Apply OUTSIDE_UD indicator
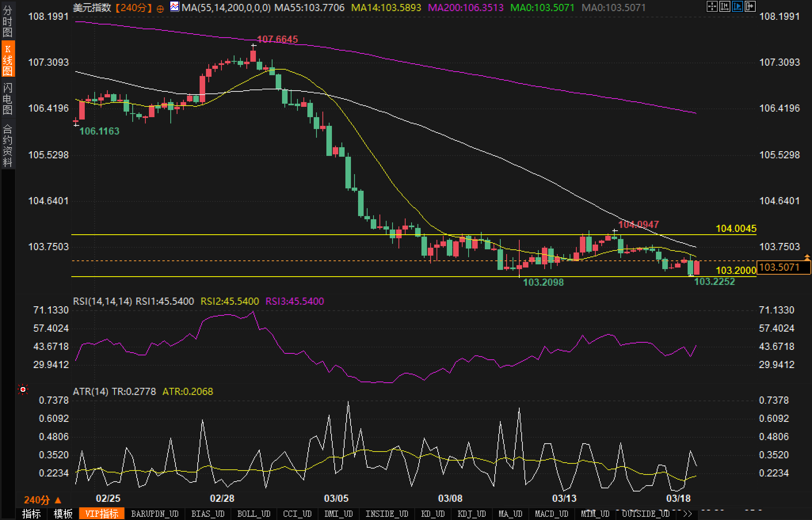The height and width of the screenshot is (520, 812). (646, 514)
